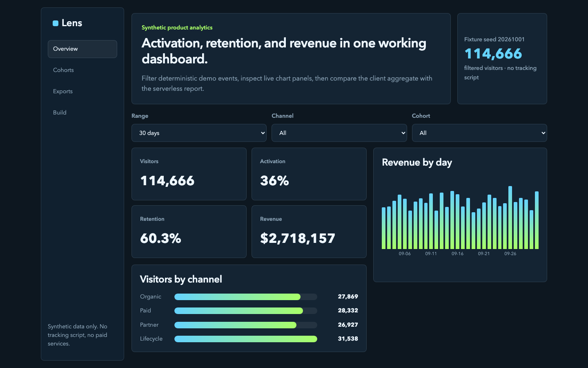Image resolution: width=588 pixels, height=368 pixels.
Task: Click the Lens brand name
Action: (72, 23)
